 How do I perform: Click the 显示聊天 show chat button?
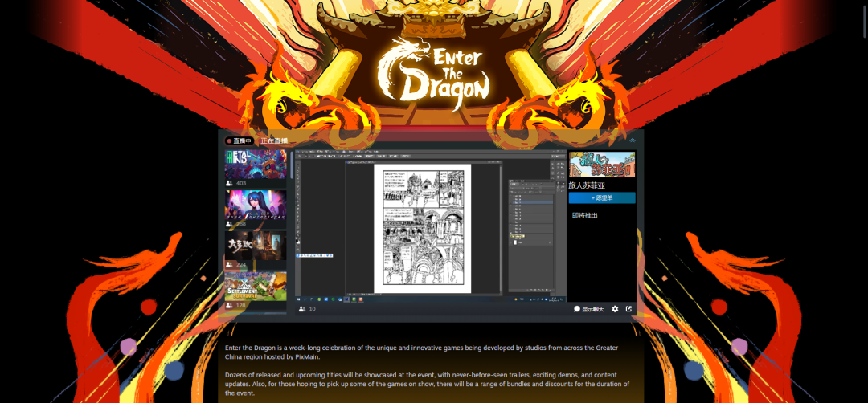click(x=588, y=309)
